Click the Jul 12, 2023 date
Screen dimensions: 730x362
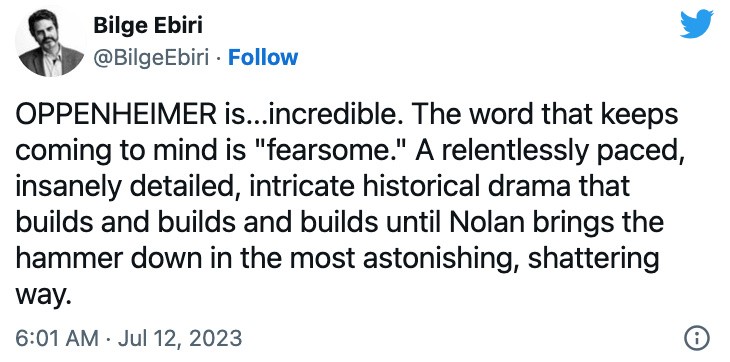tap(180, 338)
